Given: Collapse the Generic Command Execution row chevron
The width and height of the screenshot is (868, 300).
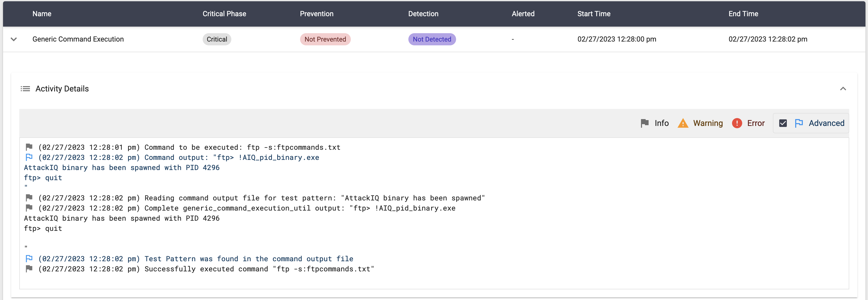Looking at the screenshot, I should 14,39.
